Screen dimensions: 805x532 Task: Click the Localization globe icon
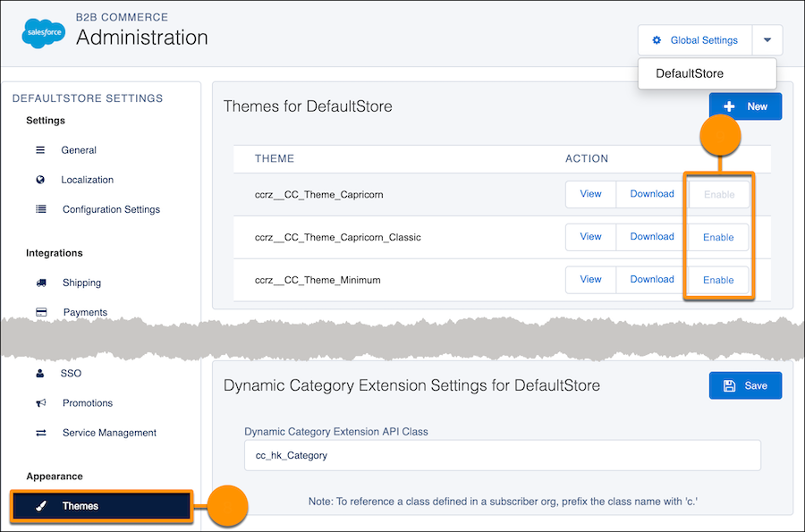(x=40, y=180)
